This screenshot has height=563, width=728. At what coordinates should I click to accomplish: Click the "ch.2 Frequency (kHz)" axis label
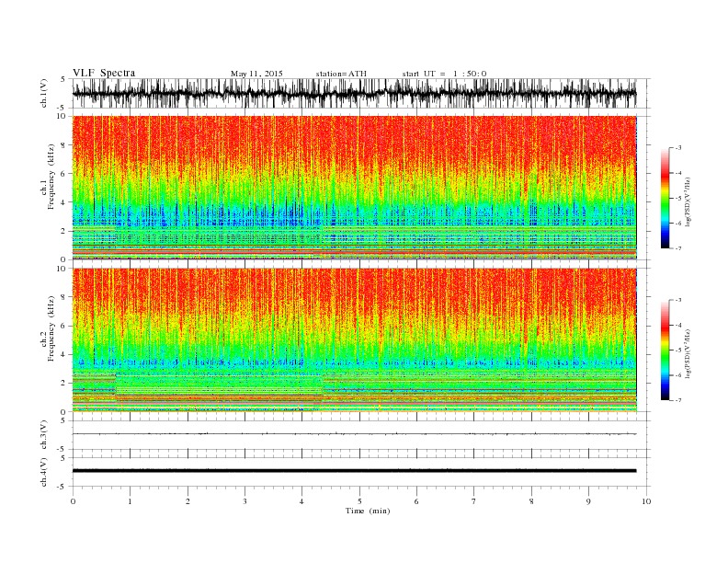(49, 328)
